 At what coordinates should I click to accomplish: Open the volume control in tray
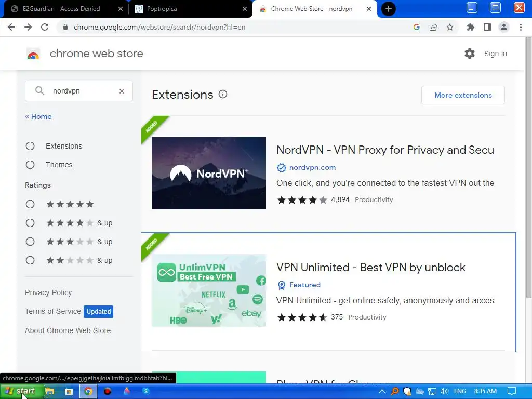[444, 391]
